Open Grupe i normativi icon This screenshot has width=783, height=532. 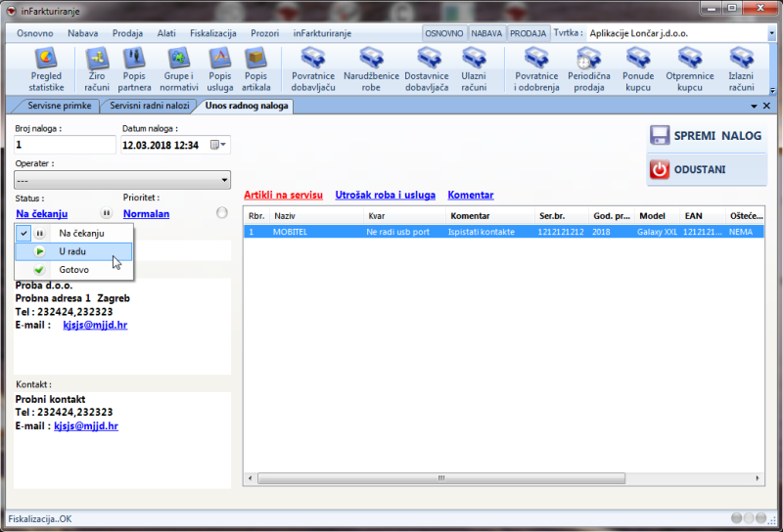pyautogui.click(x=178, y=68)
